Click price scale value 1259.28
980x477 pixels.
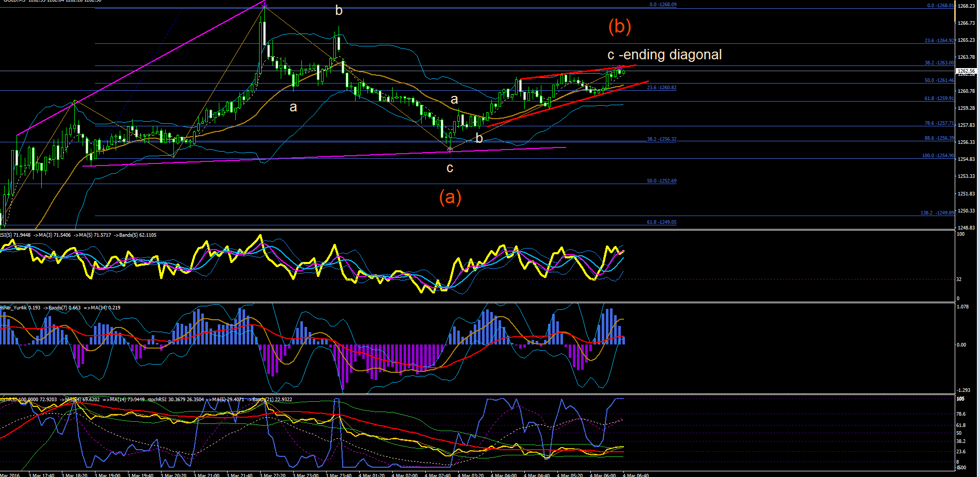(x=966, y=108)
